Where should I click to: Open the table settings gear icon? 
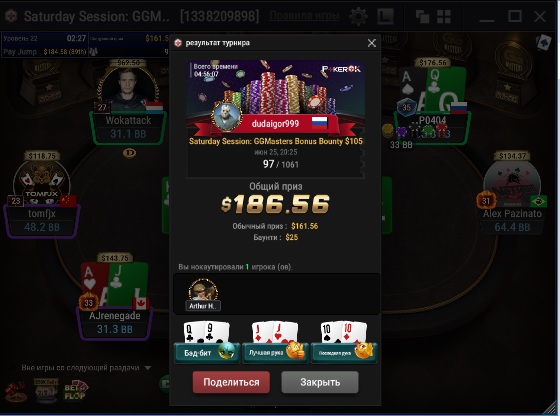click(x=358, y=16)
